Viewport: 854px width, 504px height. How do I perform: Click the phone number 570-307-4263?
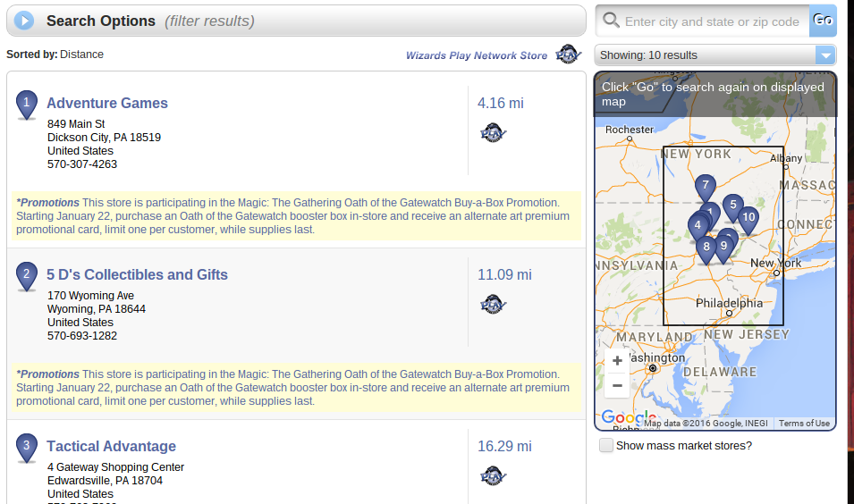[x=82, y=164]
